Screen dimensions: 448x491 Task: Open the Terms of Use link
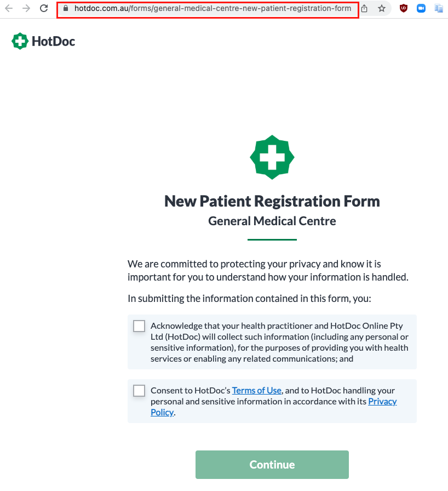coord(256,391)
